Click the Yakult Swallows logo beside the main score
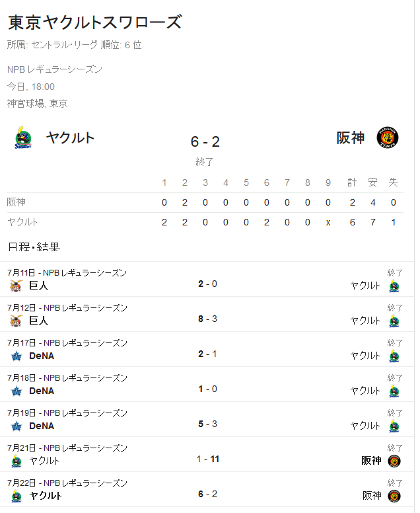The width and height of the screenshot is (420, 513). click(x=23, y=138)
